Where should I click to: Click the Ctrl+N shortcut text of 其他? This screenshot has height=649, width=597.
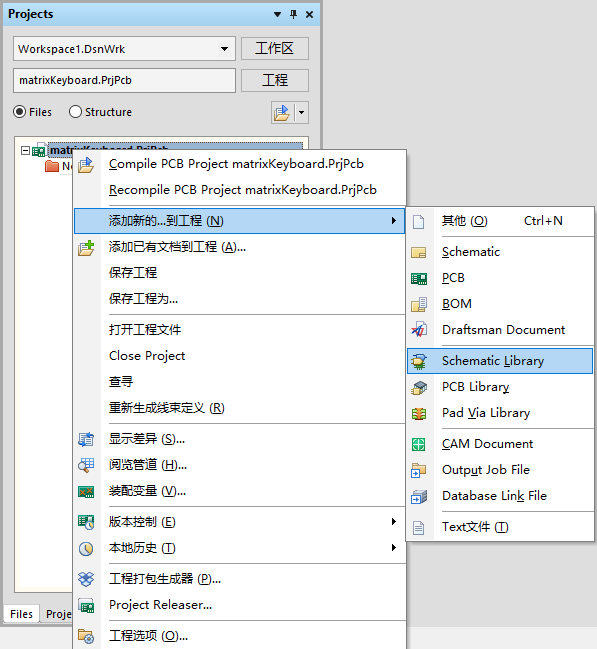tap(543, 221)
